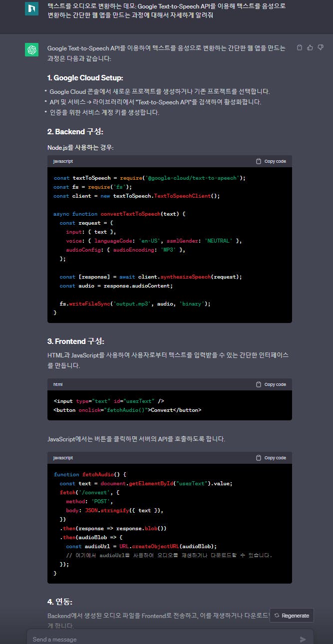Viewport: 333px width, 644px height.
Task: Click the 'fetch('/convert', {' code line
Action: point(89,492)
